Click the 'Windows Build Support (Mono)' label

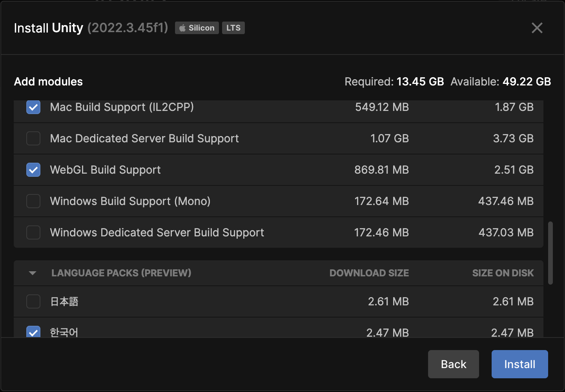130,201
